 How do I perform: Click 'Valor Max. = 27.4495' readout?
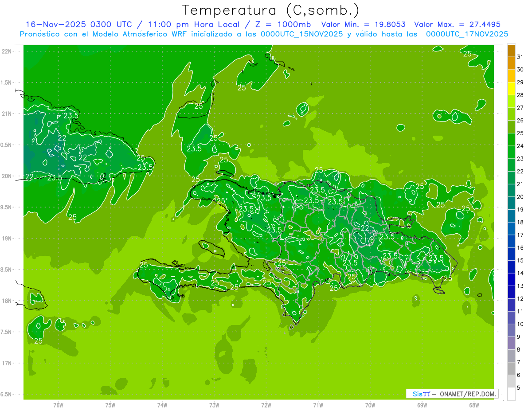point(458,24)
